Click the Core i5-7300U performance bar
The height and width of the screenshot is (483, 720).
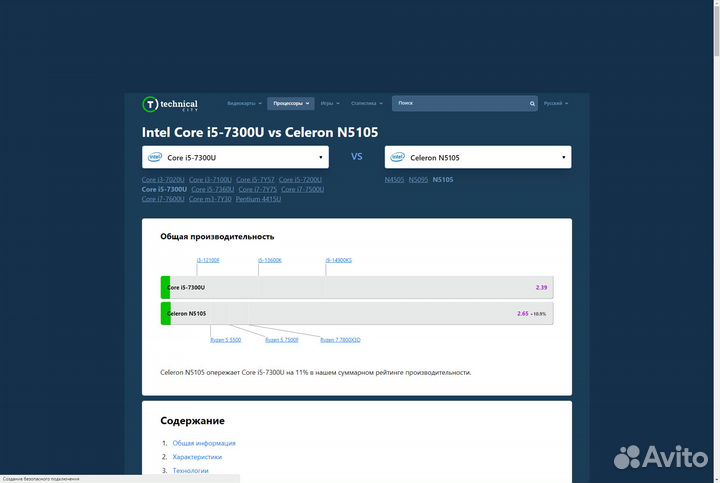pyautogui.click(x=357, y=287)
